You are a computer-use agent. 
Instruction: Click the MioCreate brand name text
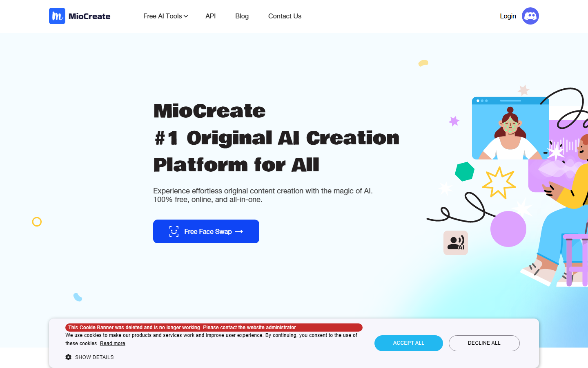click(89, 16)
